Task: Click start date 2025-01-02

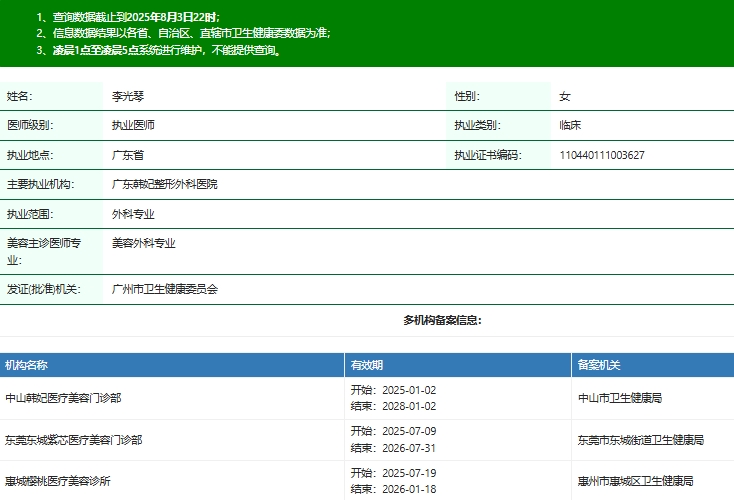Action: tap(409, 390)
